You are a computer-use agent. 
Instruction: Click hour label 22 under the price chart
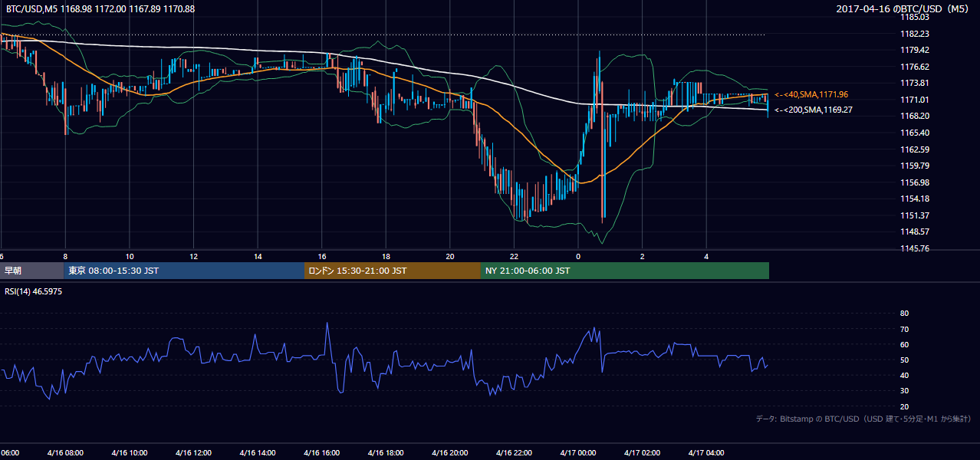pyautogui.click(x=515, y=256)
